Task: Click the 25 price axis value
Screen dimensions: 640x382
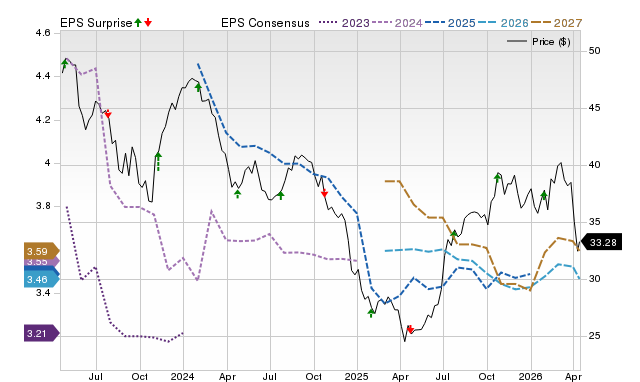Action: pos(594,335)
